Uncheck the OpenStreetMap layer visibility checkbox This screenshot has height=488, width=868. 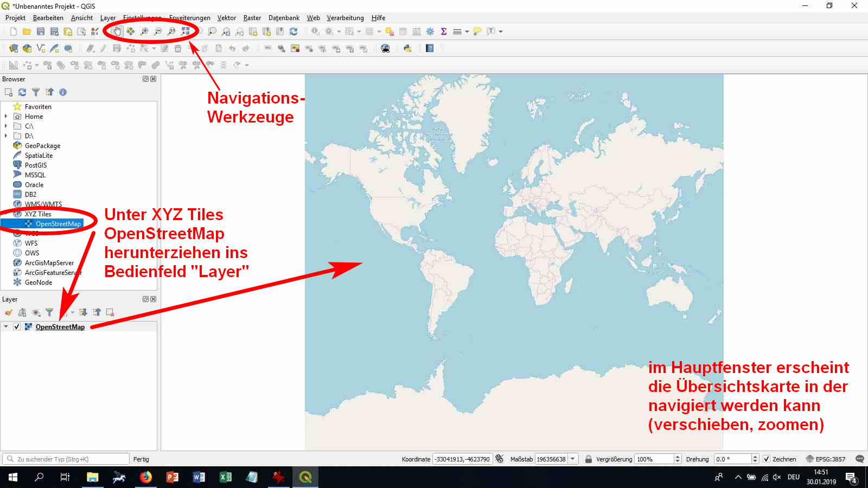(17, 326)
